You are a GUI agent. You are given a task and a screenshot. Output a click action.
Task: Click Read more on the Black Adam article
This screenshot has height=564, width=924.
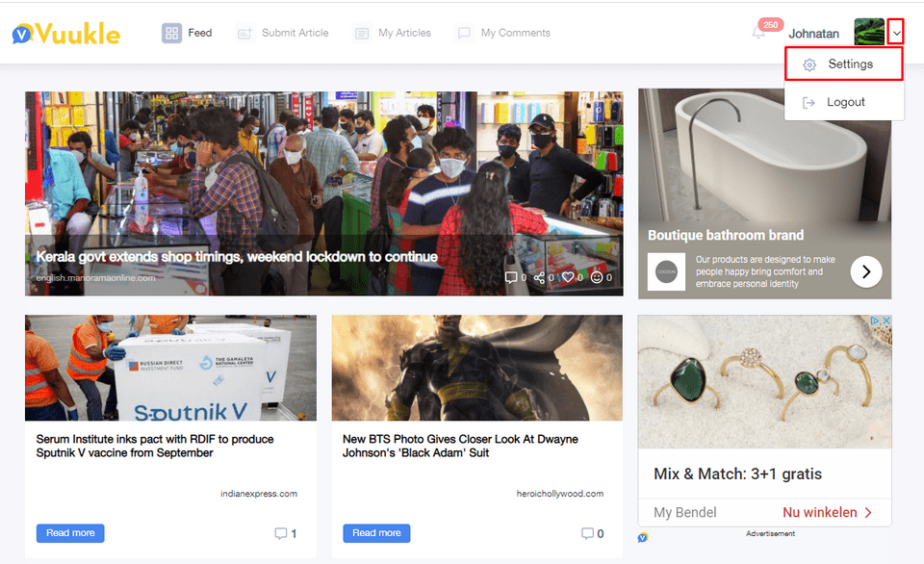click(376, 533)
